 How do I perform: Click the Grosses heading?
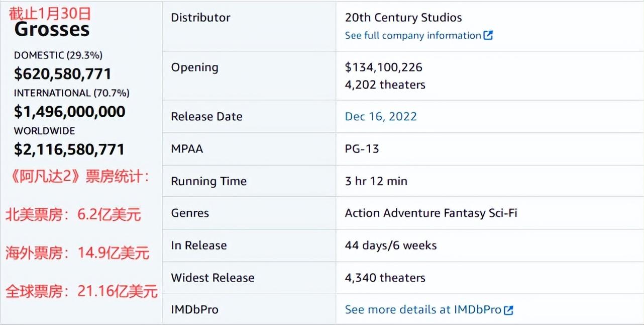52,30
